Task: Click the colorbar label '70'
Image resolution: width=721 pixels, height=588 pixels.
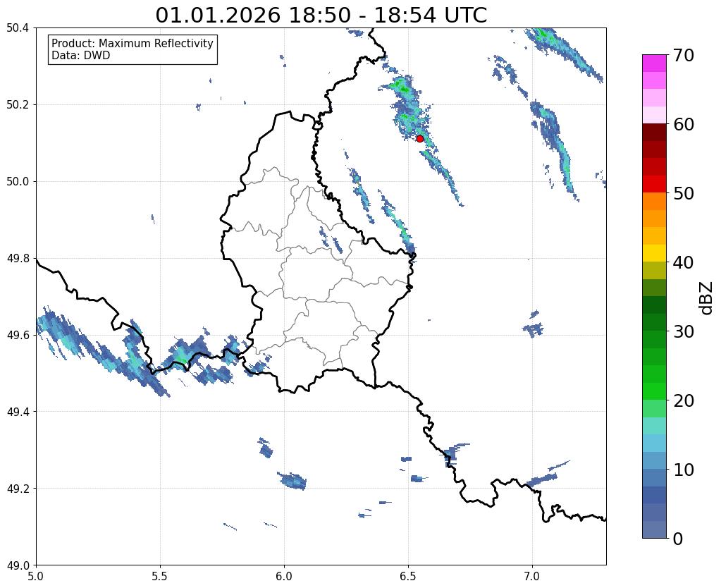Action: [x=683, y=55]
